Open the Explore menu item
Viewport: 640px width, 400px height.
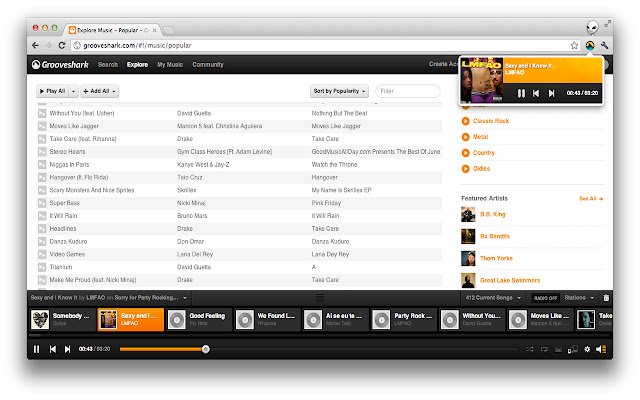click(137, 64)
